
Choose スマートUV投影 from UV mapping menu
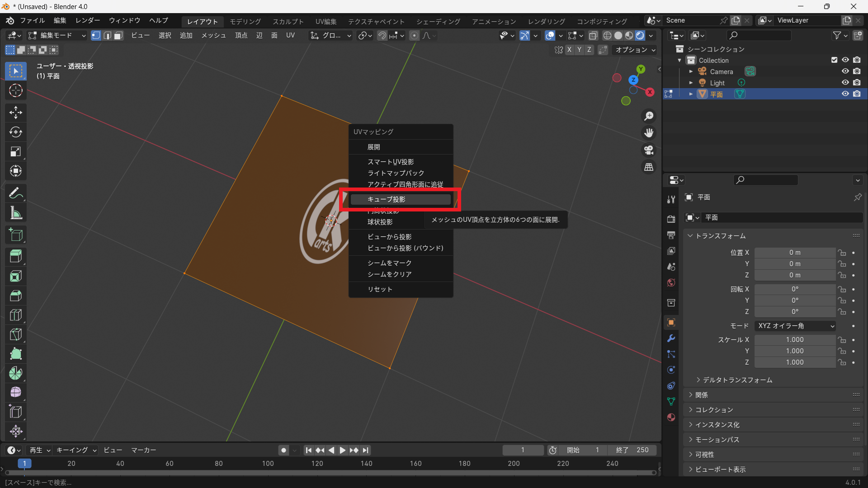click(391, 162)
